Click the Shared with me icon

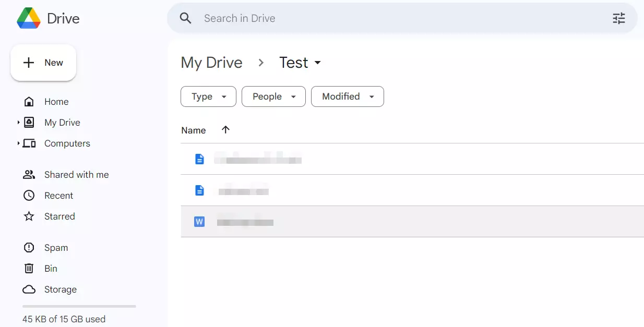click(x=29, y=174)
